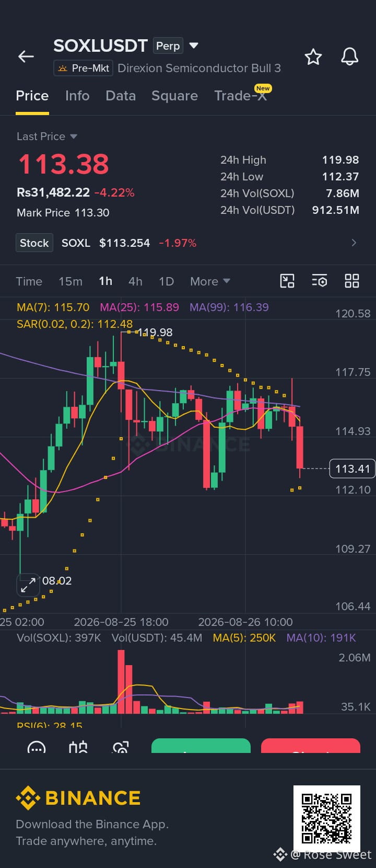Tap the 24h Low value 112.37
The image size is (376, 868).
(340, 177)
